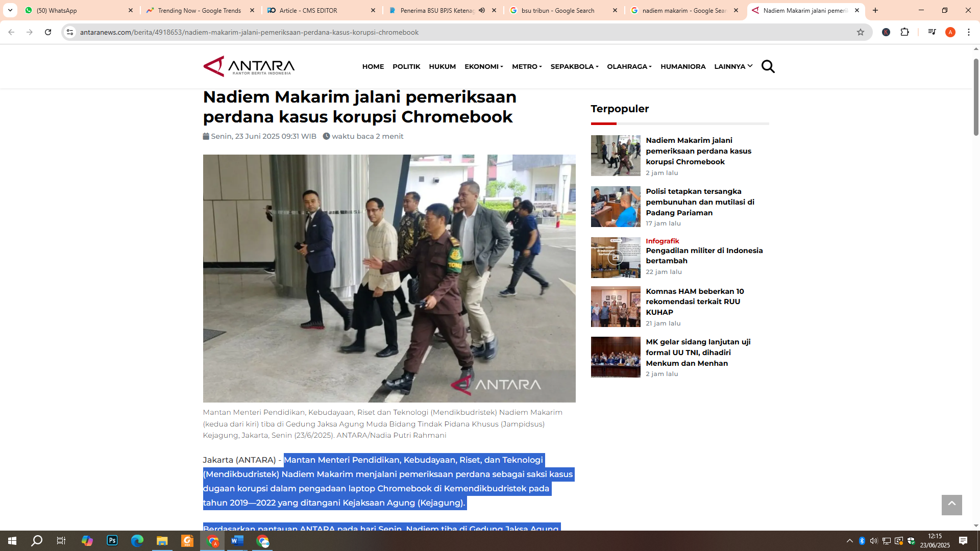Screen dimensions: 980x551
Task: Click the address bar URL
Action: pyautogui.click(x=249, y=32)
